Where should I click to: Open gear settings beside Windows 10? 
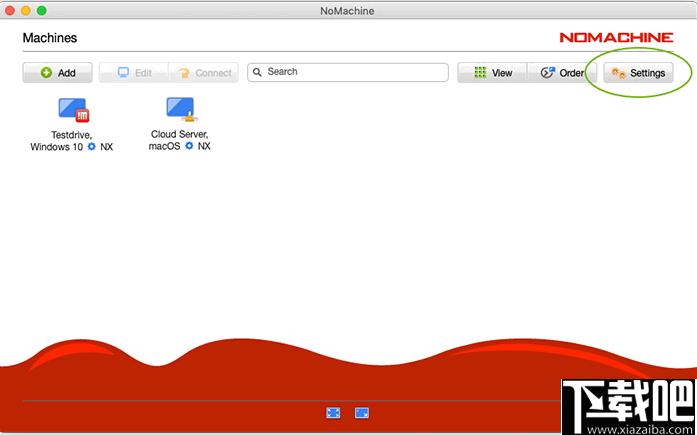(x=92, y=147)
